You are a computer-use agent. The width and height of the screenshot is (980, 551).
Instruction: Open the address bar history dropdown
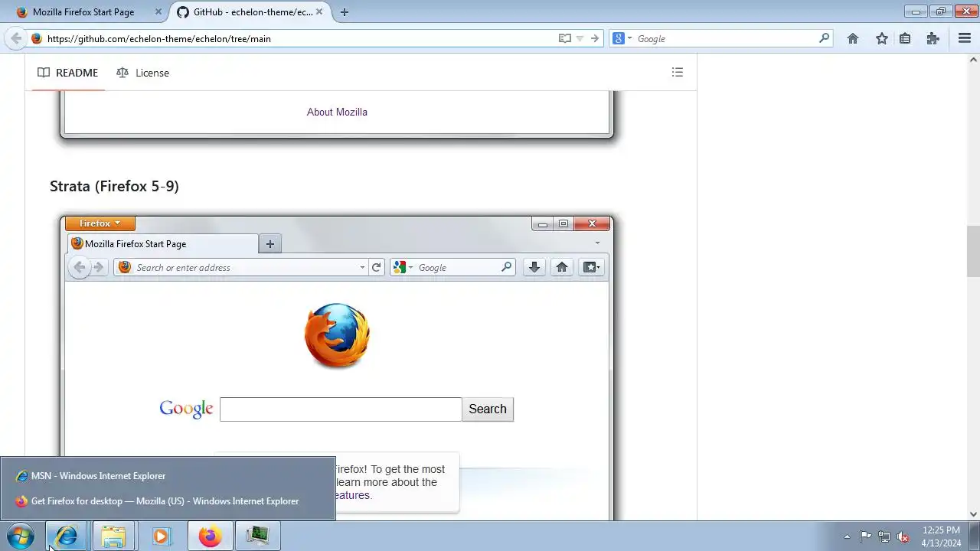coord(580,38)
